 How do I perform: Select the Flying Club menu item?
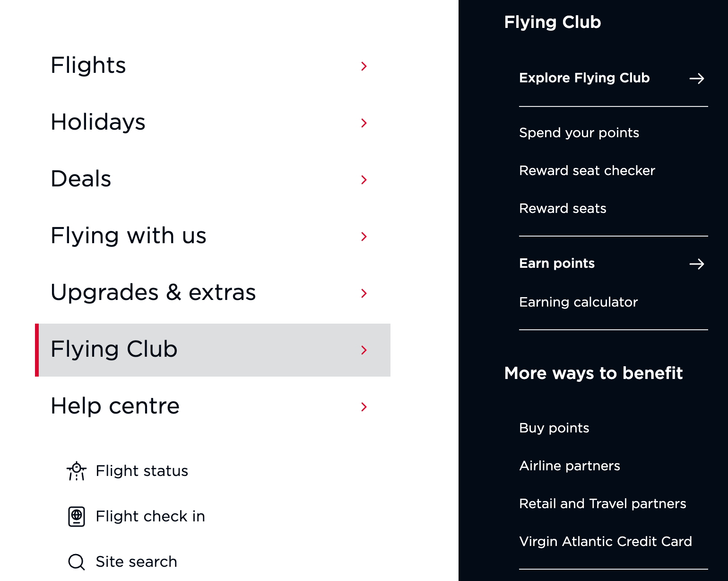(114, 350)
